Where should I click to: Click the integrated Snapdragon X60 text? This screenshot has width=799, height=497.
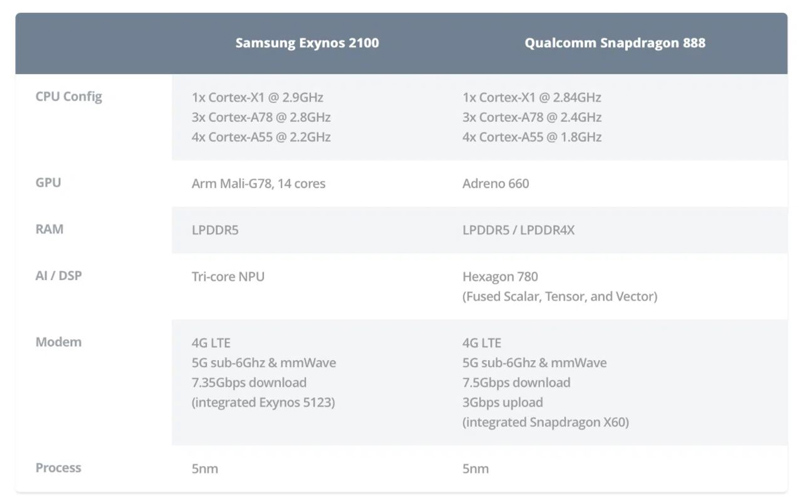coord(545,423)
